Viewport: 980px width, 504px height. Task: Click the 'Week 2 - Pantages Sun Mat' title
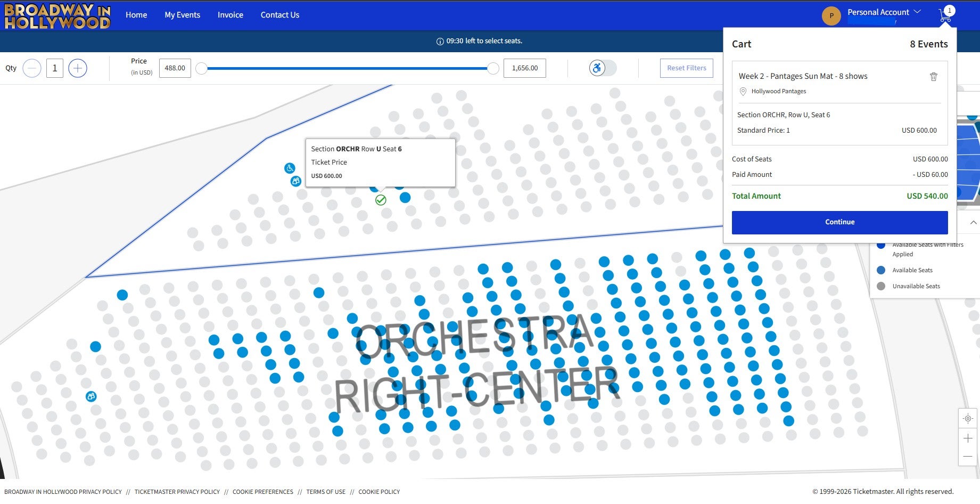click(803, 76)
